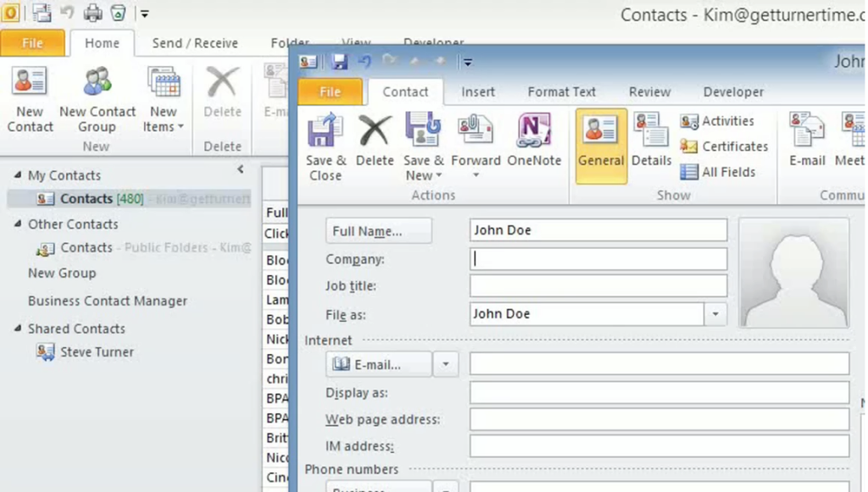868x492 pixels.
Task: Click the contact photo placeholder
Action: [x=793, y=273]
